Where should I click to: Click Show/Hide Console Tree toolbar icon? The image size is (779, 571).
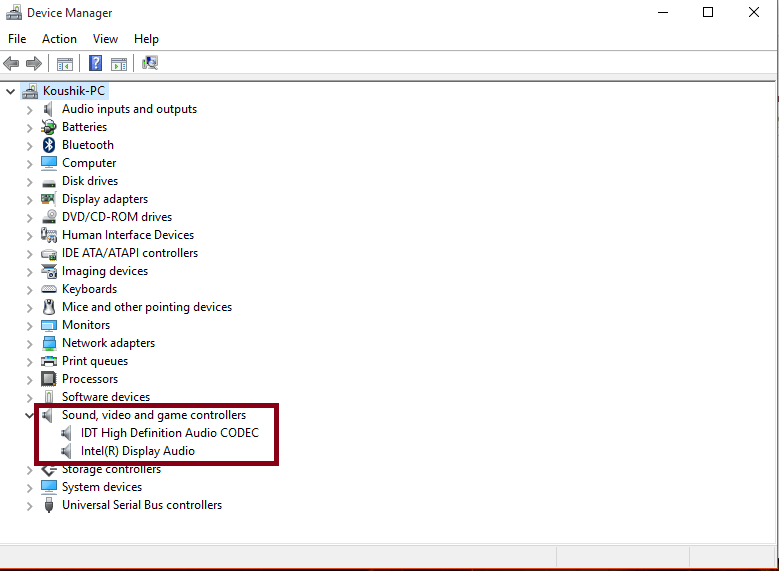click(65, 64)
